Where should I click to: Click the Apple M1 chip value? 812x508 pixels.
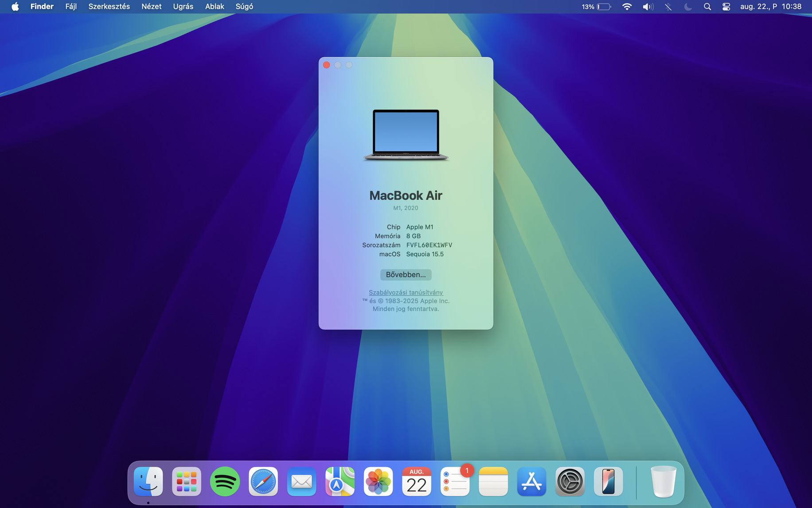pos(420,227)
